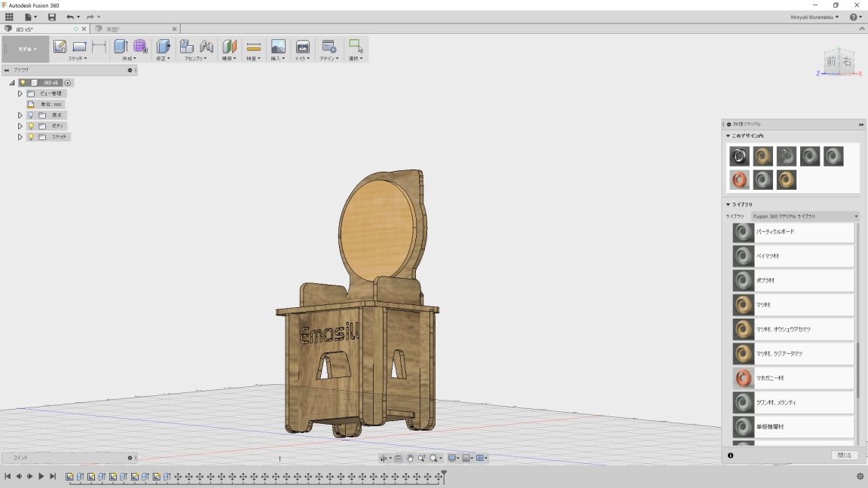Open the モデル workspace dropdown
868x488 pixels.
(26, 49)
